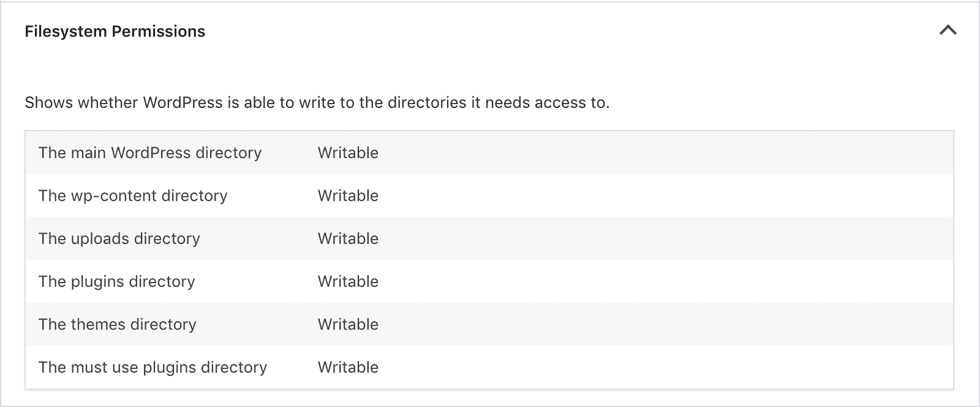Click the label 'The uploads directory'

point(120,238)
